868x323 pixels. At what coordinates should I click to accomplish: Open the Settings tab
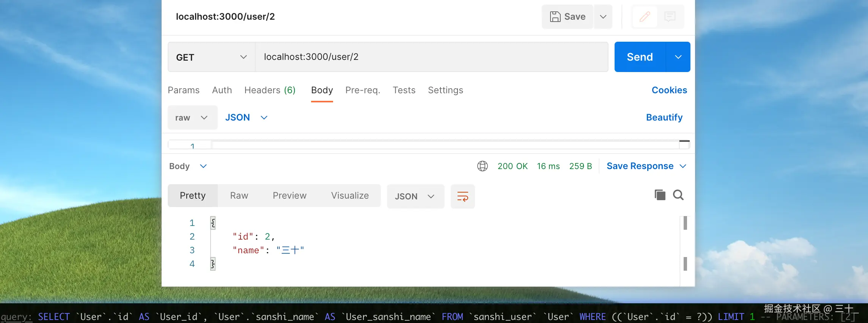point(445,90)
